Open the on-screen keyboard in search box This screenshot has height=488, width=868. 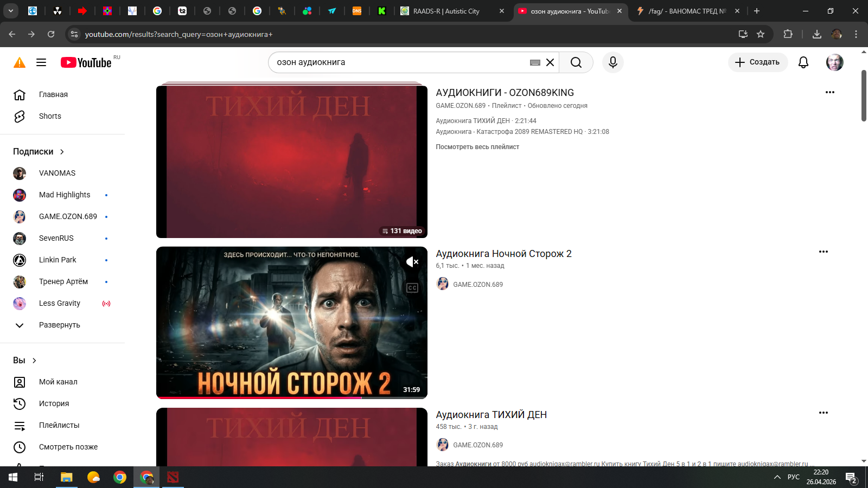coord(535,62)
